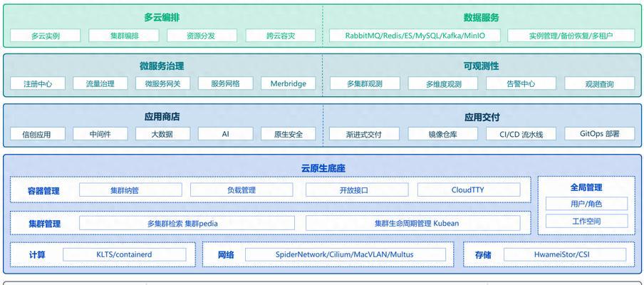Image resolution: width=644 pixels, height=285 pixels.
Task: Select the 集群编排 box
Action: pyautogui.click(x=124, y=36)
